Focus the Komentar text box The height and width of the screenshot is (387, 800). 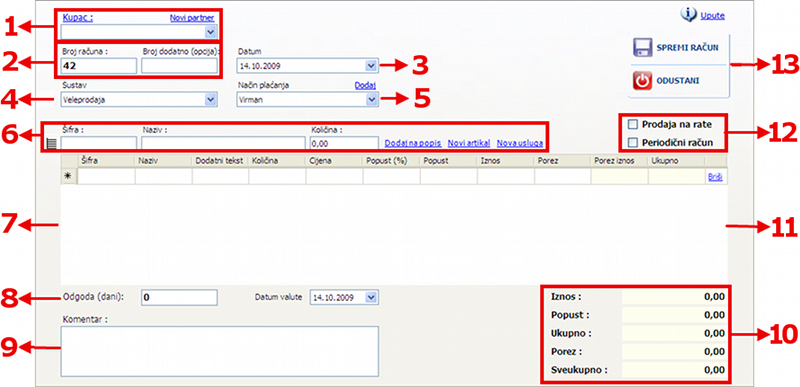(x=219, y=350)
